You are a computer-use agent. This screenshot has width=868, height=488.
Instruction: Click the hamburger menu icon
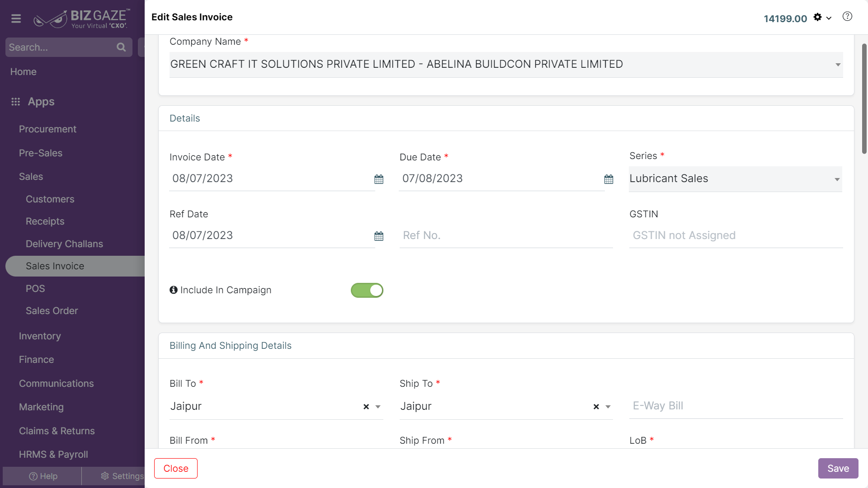(x=16, y=19)
